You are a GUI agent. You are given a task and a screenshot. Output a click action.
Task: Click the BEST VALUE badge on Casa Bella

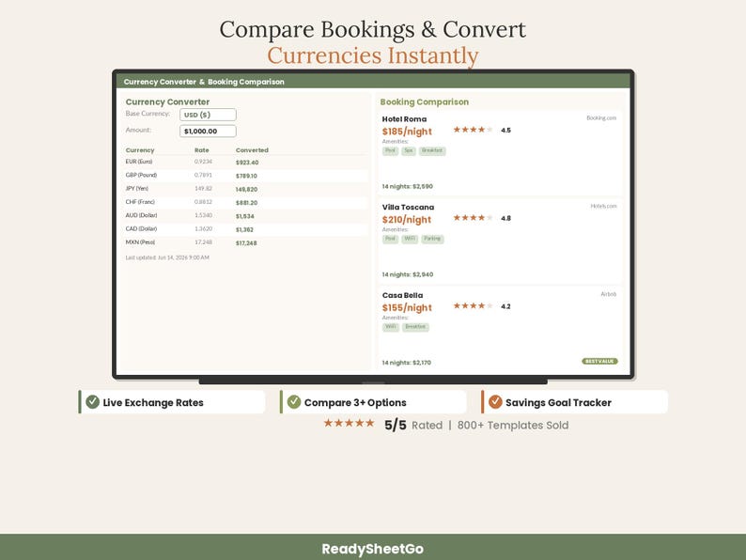point(599,362)
